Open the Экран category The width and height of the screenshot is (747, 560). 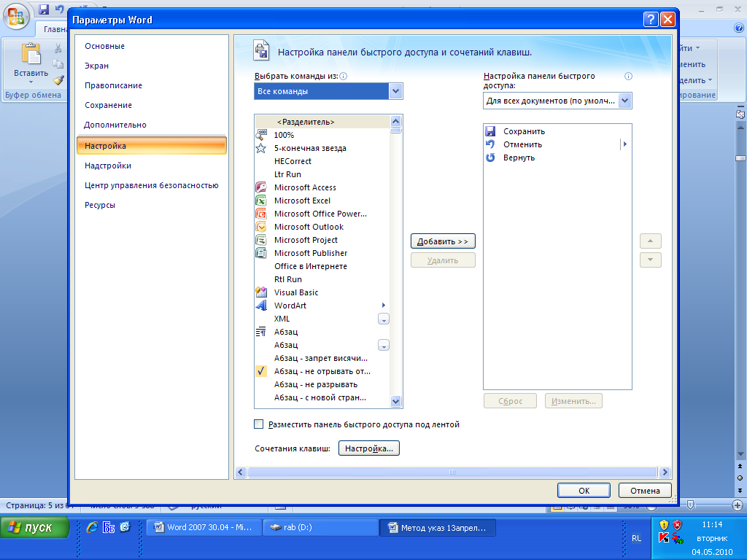[x=97, y=66]
